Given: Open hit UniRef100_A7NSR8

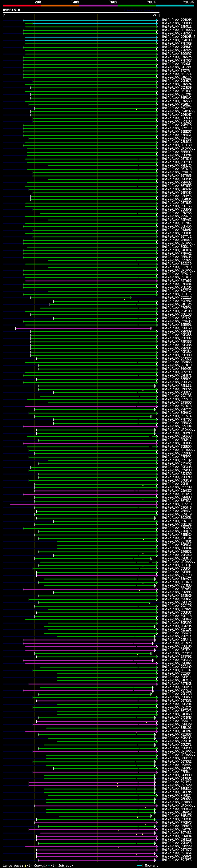Looking at the screenshot, I should tap(177, 33).
